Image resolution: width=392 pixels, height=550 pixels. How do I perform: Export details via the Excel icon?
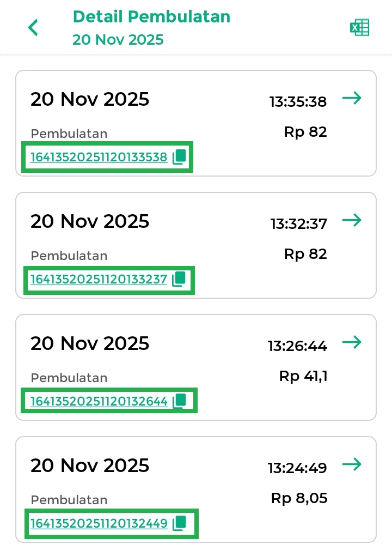click(x=359, y=27)
